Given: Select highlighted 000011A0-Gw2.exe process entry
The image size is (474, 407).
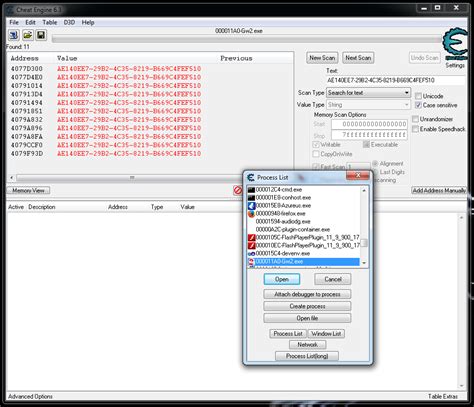Looking at the screenshot, I should [304, 262].
